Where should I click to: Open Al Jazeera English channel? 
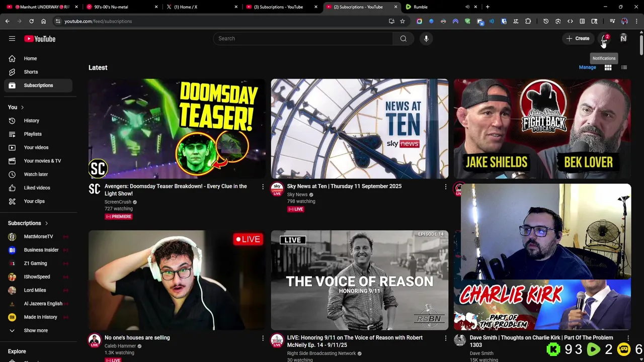(x=38, y=304)
